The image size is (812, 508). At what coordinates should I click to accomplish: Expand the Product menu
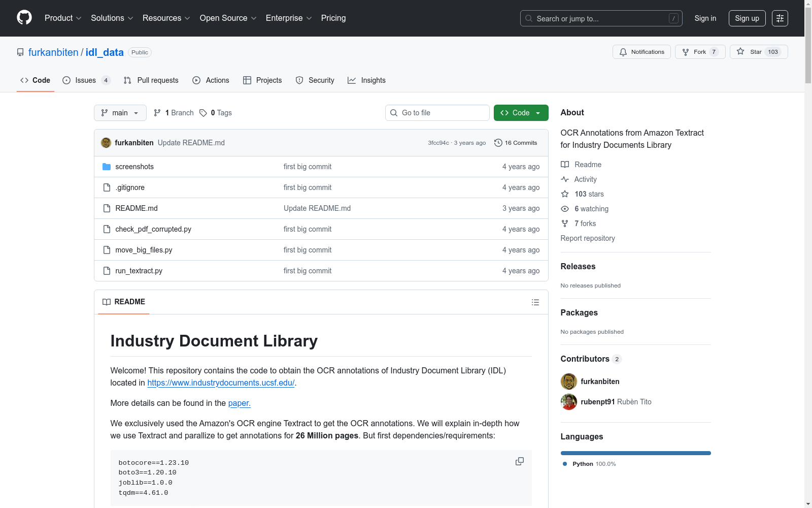point(63,18)
